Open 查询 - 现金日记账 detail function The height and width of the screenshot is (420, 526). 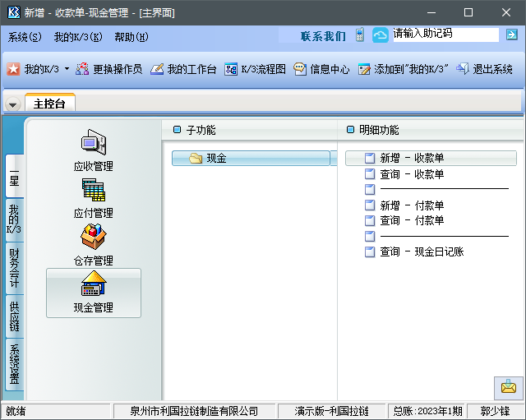coord(421,252)
